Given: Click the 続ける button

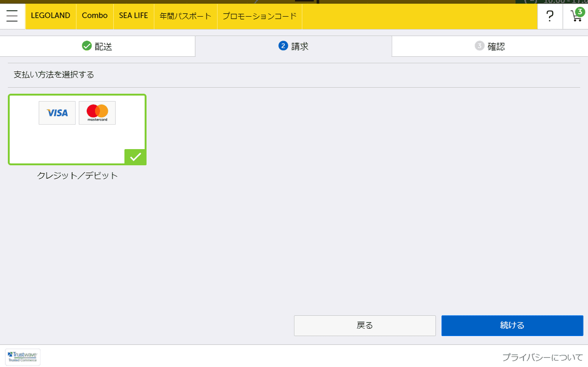Looking at the screenshot, I should point(512,325).
